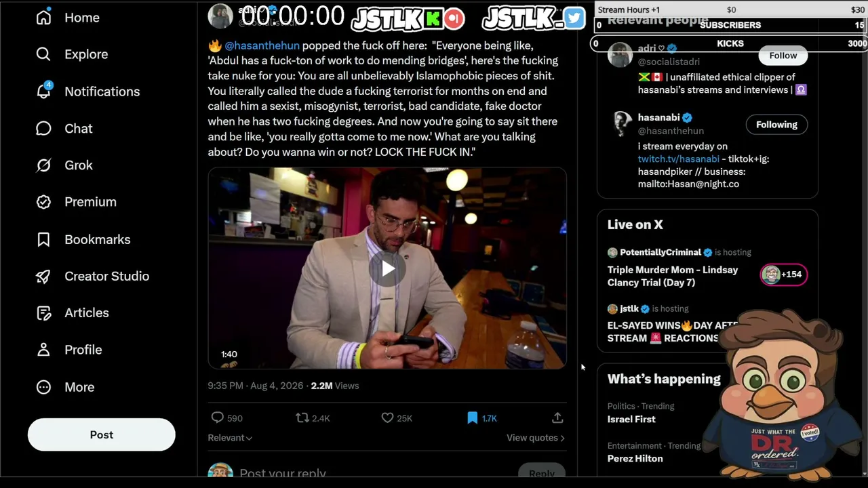Open the Home icon in the sidebar
The width and height of the screenshot is (868, 488).
click(x=43, y=18)
